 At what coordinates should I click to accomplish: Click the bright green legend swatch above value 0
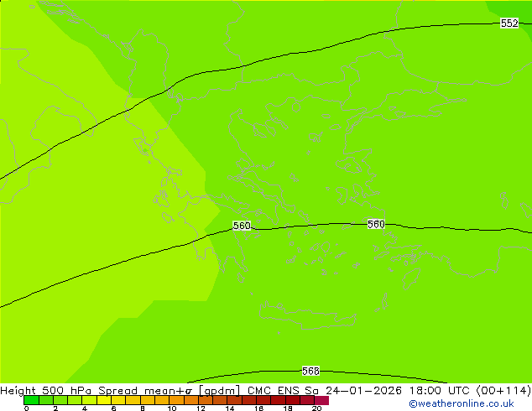[x=31, y=400]
